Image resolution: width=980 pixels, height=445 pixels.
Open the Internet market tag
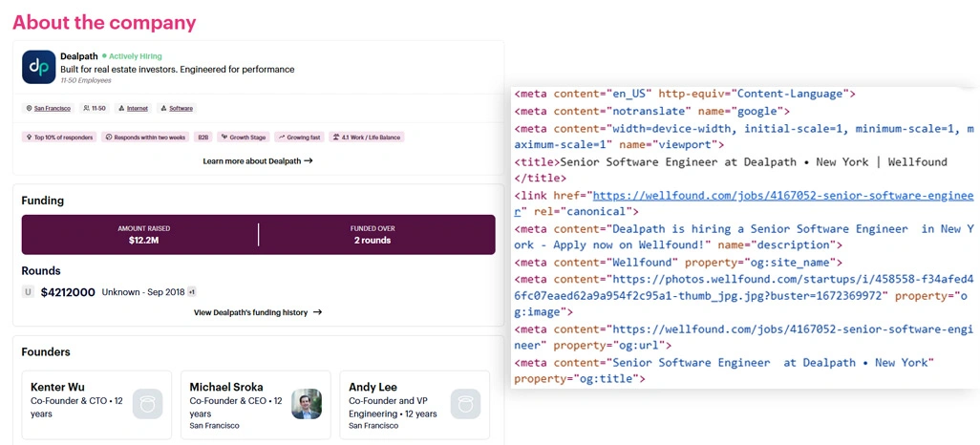click(133, 108)
